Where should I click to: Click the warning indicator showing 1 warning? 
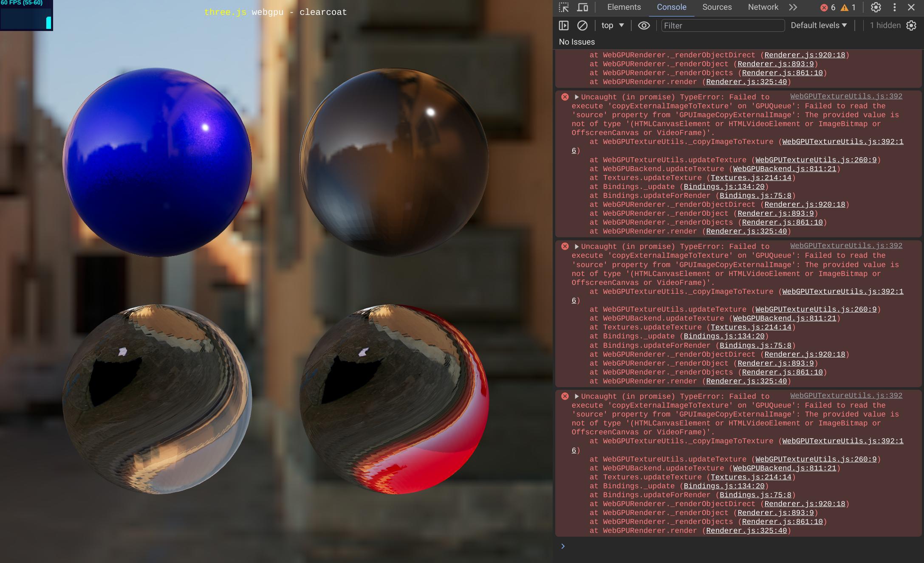click(x=848, y=7)
